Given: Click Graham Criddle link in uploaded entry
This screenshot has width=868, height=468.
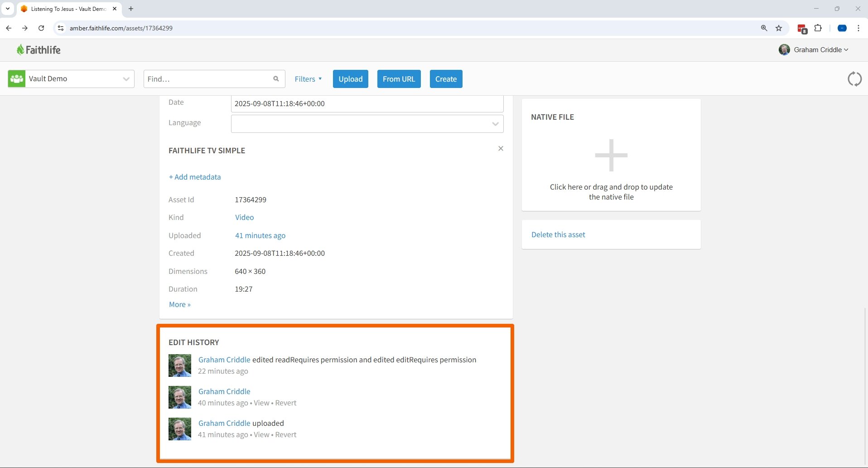Looking at the screenshot, I should click(x=224, y=423).
